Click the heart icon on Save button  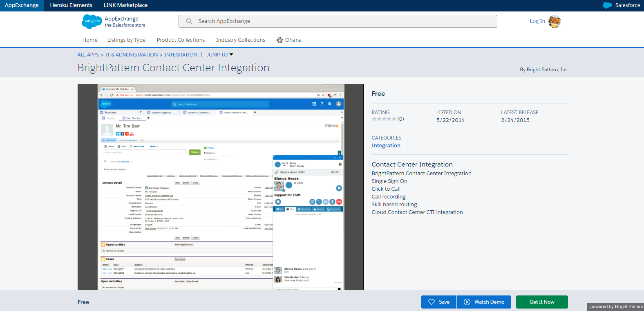click(x=432, y=302)
